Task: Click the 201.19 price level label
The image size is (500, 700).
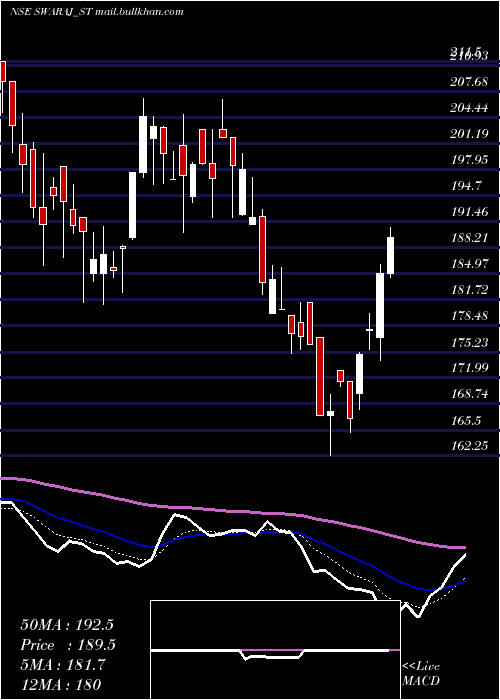Action: 469,133
